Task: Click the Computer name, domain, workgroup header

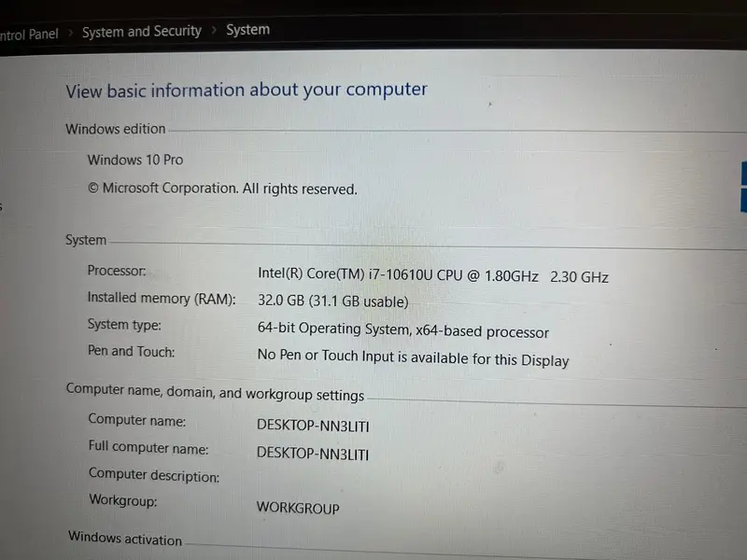Action: 215,394
